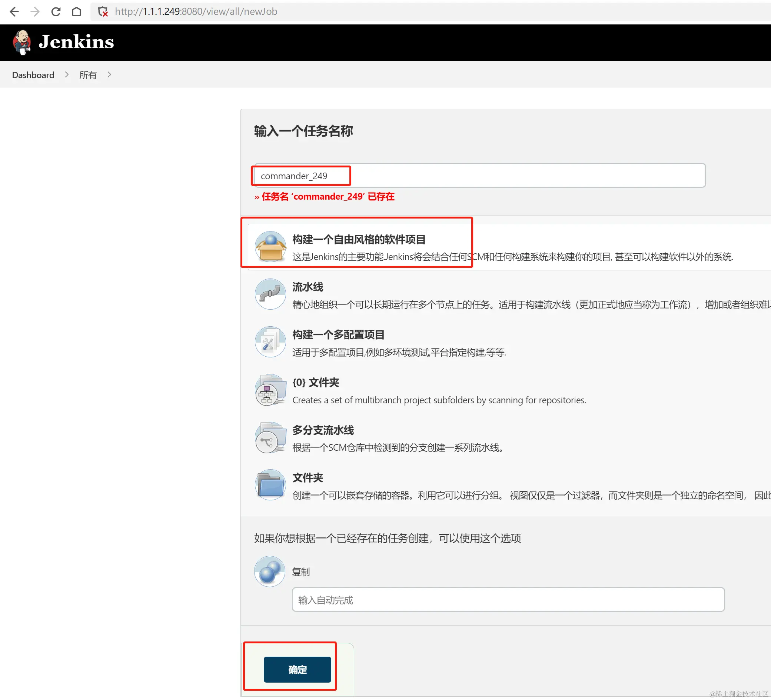Select the {0} 文件夹 organization folder icon

click(270, 390)
